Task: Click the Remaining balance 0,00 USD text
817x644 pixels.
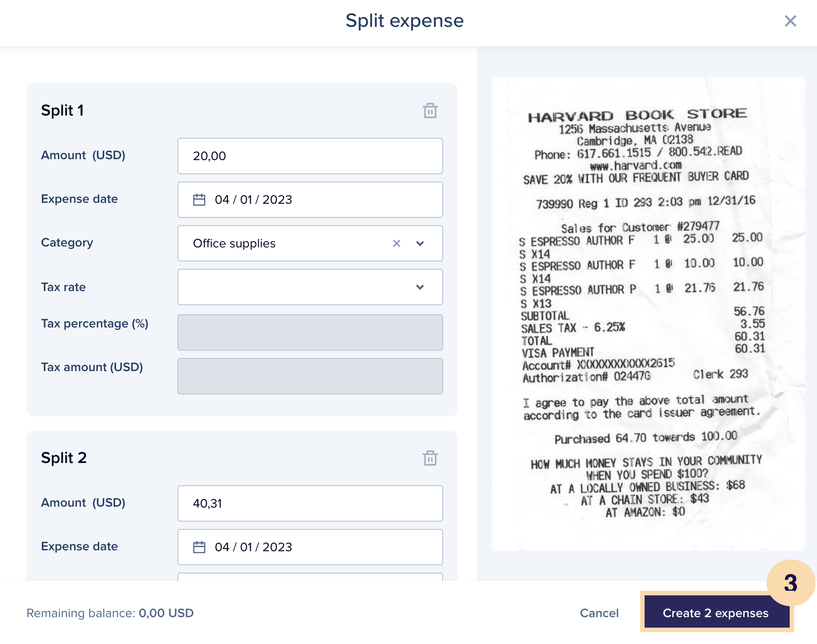Action: [x=110, y=613]
